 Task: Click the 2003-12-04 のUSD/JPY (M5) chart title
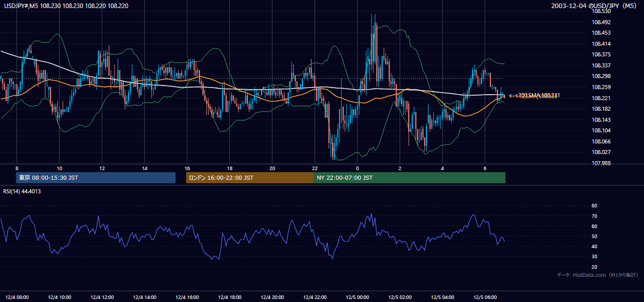595,6
